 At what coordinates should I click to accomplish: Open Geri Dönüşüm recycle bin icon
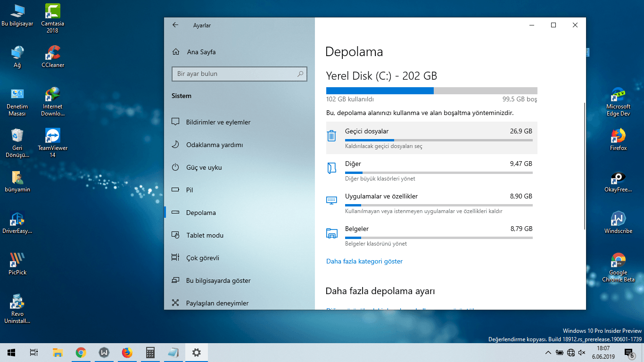(17, 143)
